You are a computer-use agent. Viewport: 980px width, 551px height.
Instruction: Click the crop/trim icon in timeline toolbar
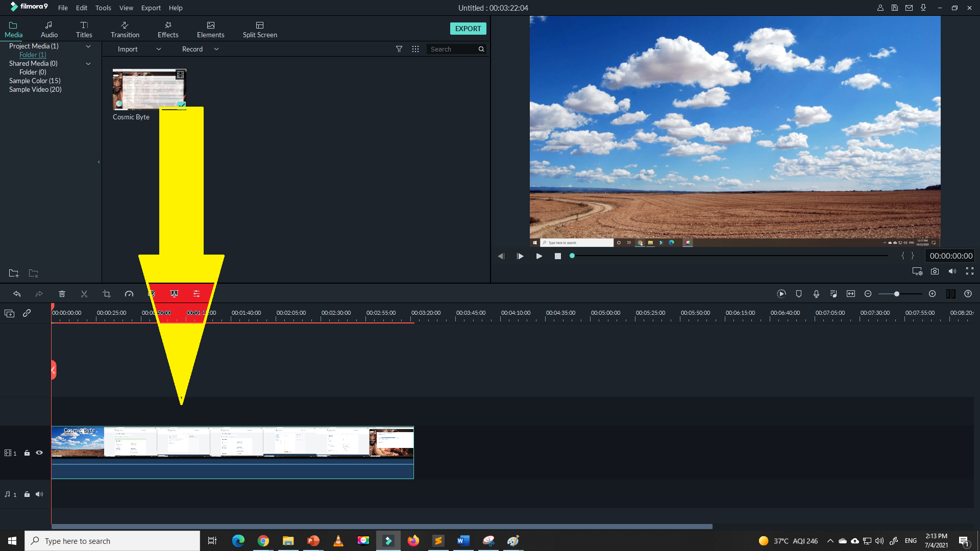pos(106,293)
